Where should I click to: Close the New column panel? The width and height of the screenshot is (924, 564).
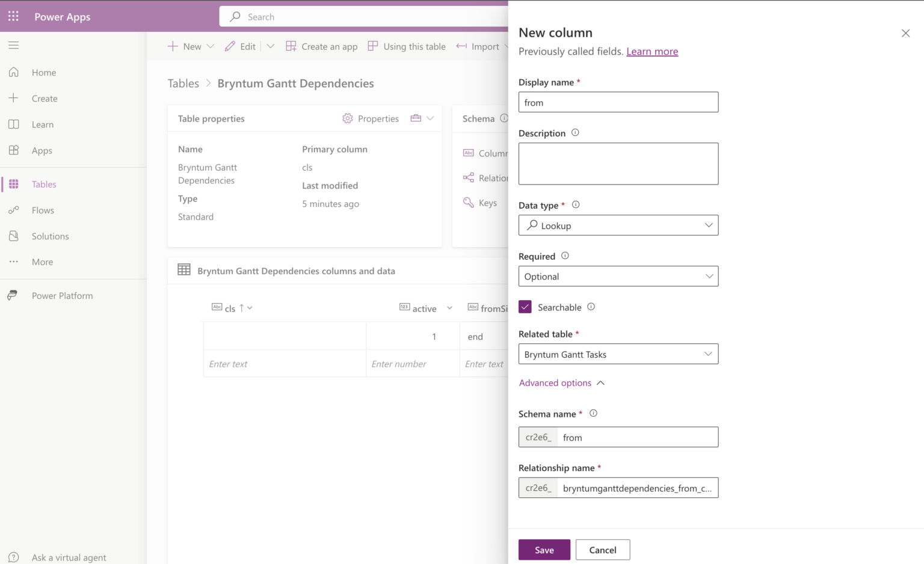905,33
